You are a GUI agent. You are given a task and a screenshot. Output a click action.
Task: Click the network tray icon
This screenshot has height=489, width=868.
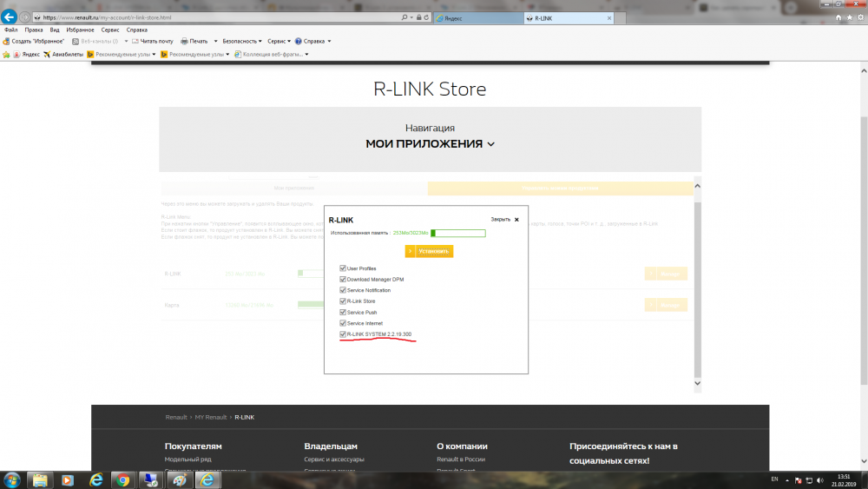pos(809,480)
